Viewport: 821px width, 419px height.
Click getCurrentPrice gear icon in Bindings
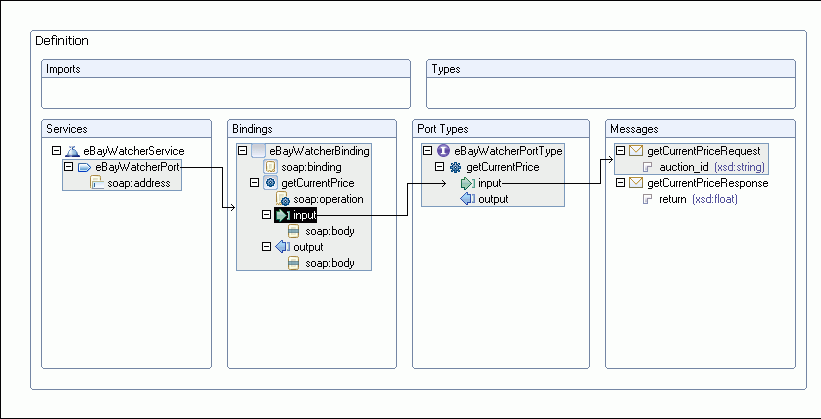[x=270, y=183]
